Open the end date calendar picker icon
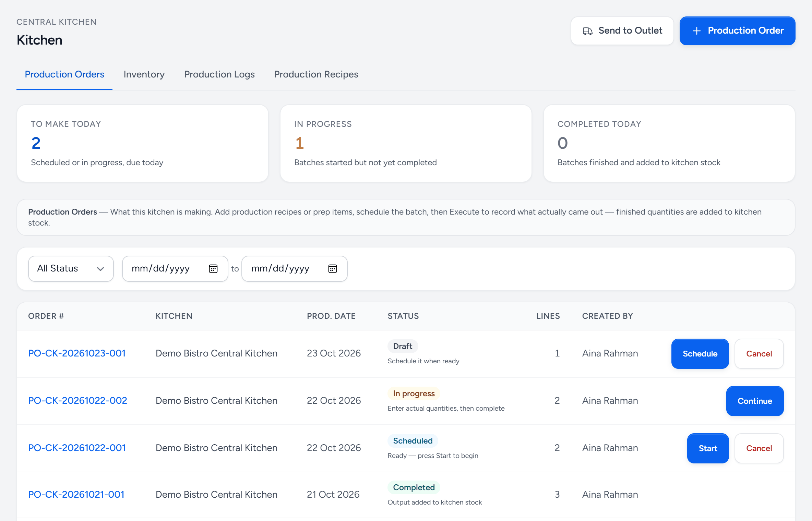This screenshot has height=521, width=812. [333, 269]
